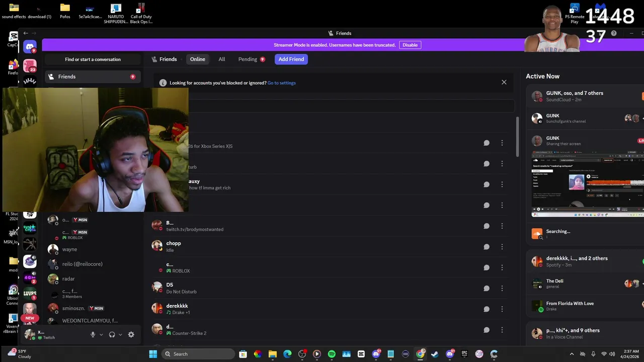Open taskbar clock showing 2:37 AM
The height and width of the screenshot is (362, 644).
click(x=630, y=354)
